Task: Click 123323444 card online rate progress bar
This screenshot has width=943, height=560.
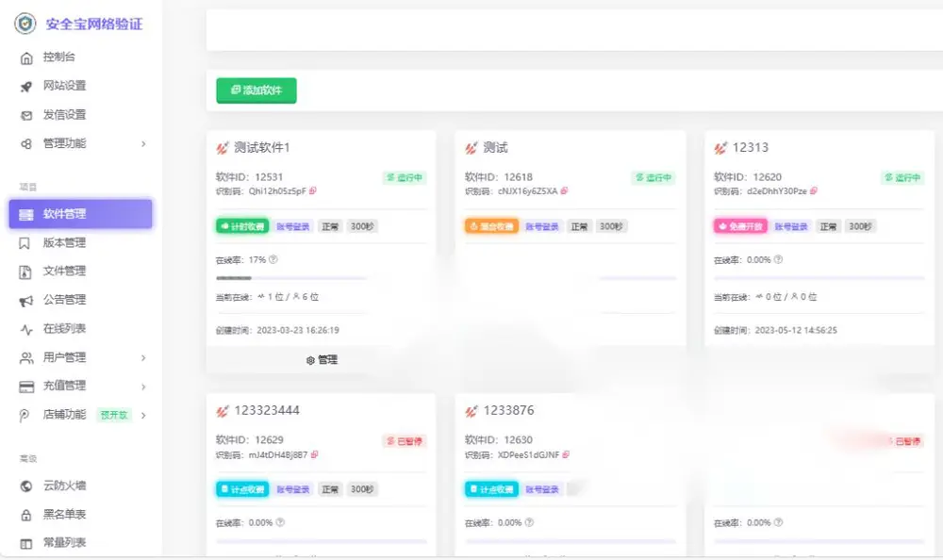Action: (x=322, y=541)
